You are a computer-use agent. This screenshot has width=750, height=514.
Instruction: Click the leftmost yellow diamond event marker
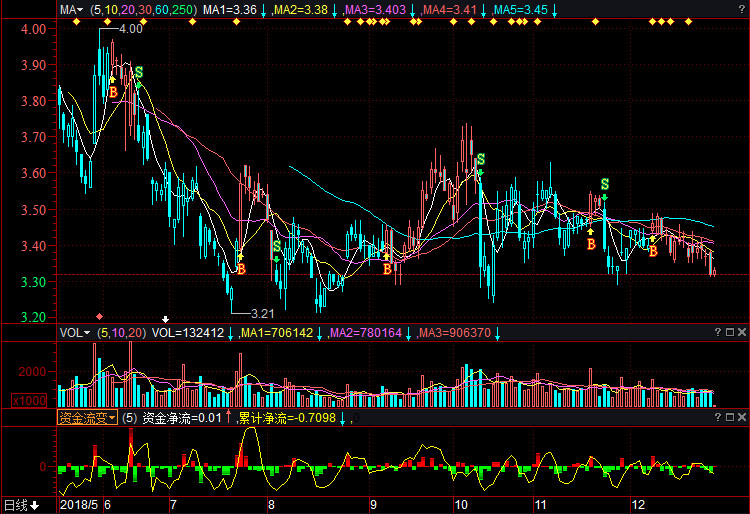click(x=76, y=22)
